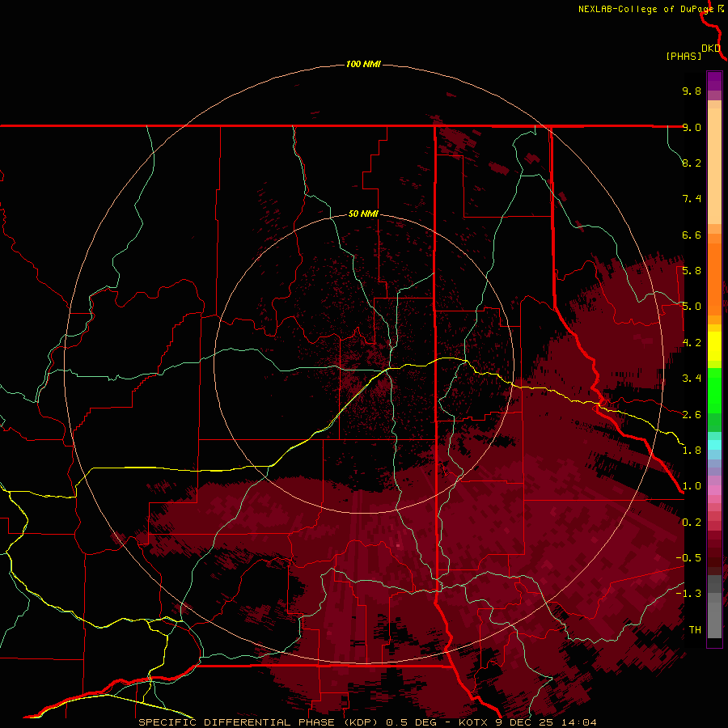The width and height of the screenshot is (728, 728).
Task: Pick the pink band of the color scale
Action: coord(714,490)
